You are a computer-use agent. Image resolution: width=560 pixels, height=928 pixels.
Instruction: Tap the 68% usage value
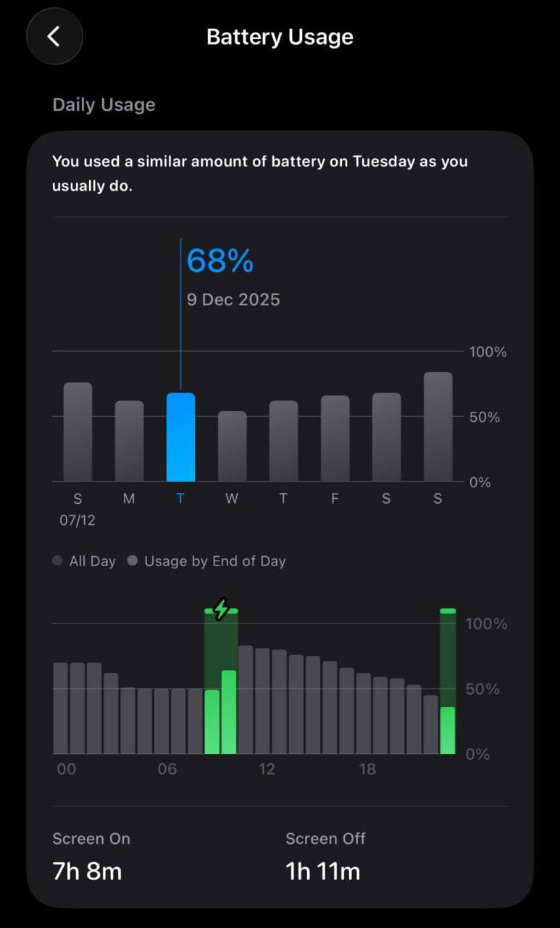pos(220,261)
